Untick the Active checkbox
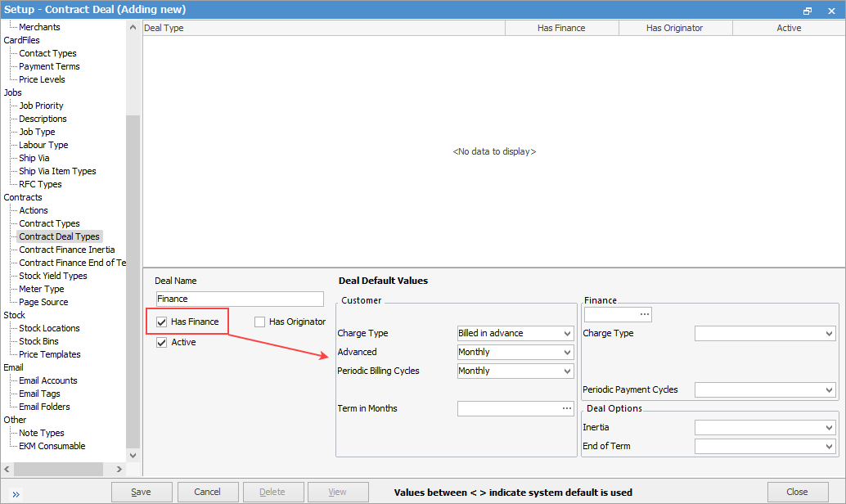Viewport: 846px width, 504px height. [161, 343]
